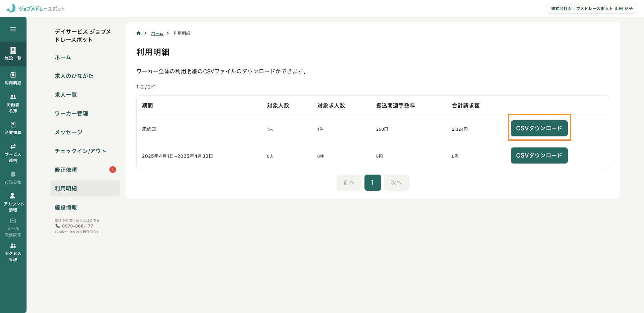Download CSV for 未確定 row
The width and height of the screenshot is (644, 313).
click(539, 128)
